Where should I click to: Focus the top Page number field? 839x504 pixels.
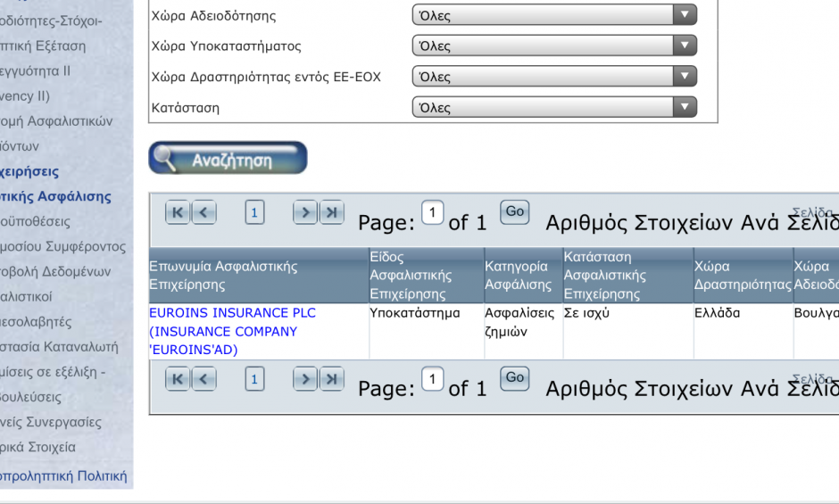(x=432, y=212)
